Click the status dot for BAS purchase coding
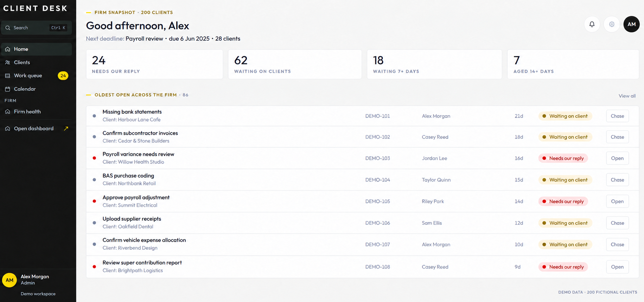644x302 pixels. click(94, 180)
